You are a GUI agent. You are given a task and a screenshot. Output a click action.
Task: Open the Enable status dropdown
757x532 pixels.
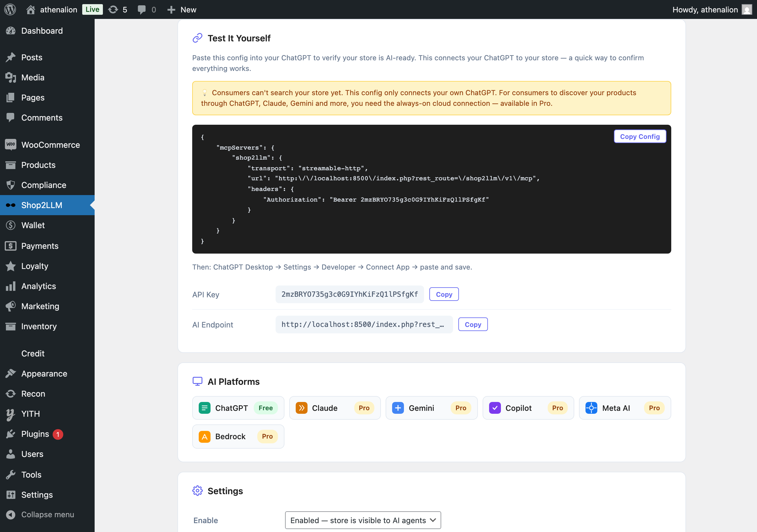click(363, 520)
